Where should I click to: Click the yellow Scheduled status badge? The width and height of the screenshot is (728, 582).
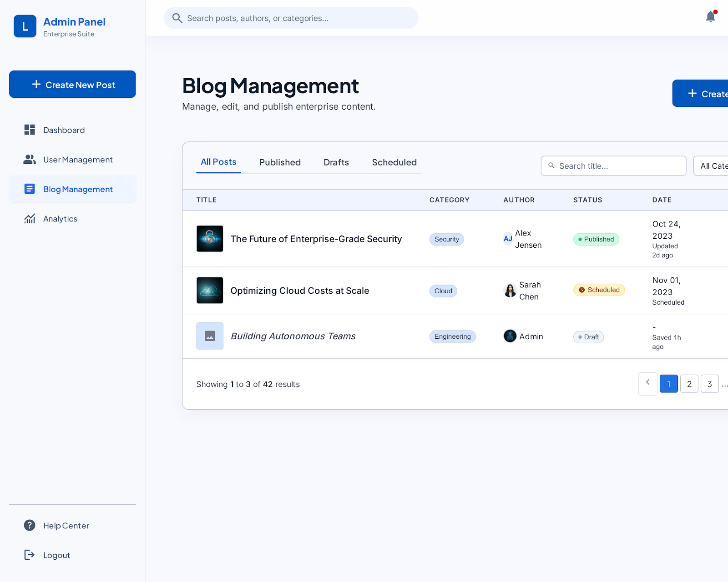pyautogui.click(x=599, y=290)
